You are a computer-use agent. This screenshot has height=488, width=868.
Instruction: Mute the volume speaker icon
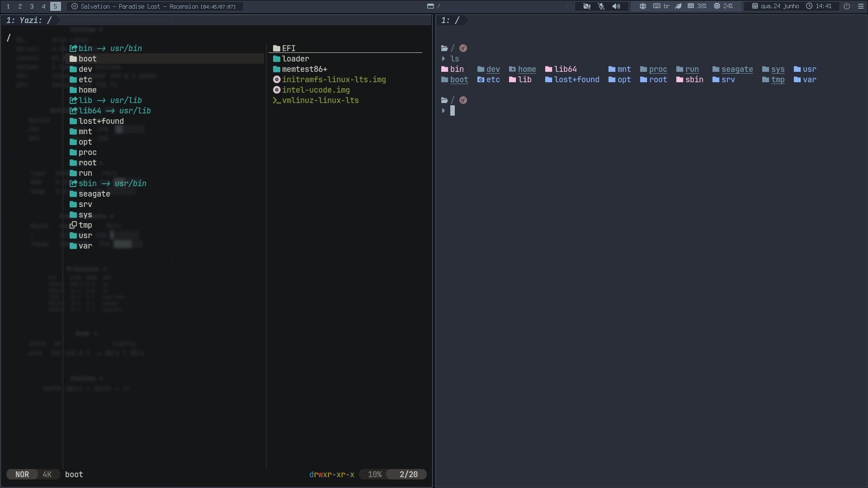[616, 6]
